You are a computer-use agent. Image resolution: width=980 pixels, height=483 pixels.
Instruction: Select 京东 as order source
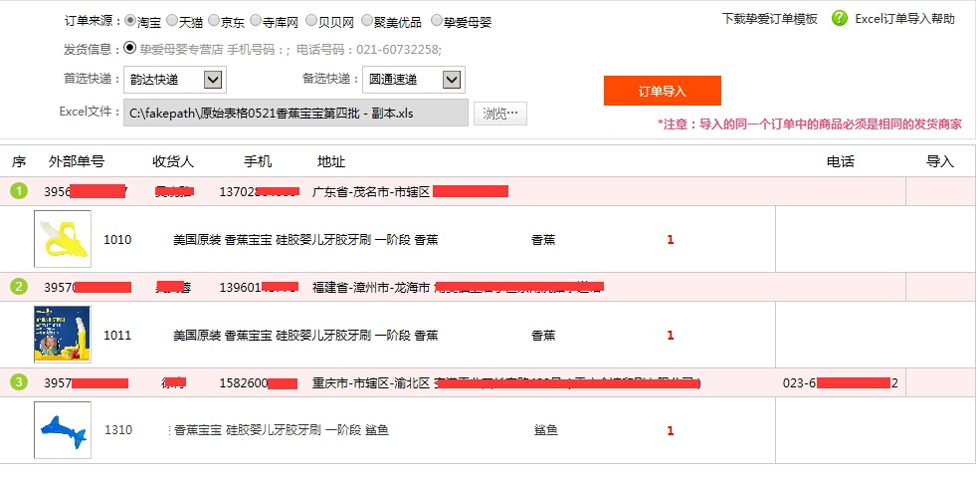(x=214, y=21)
